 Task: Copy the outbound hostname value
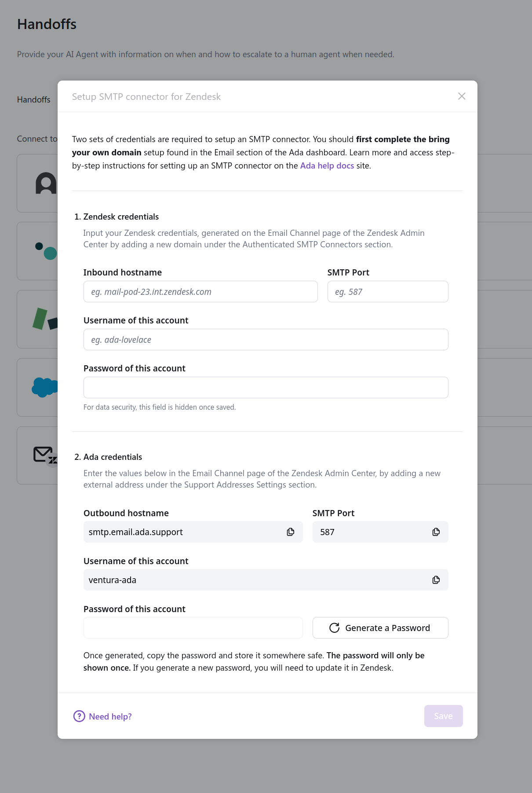coord(291,532)
